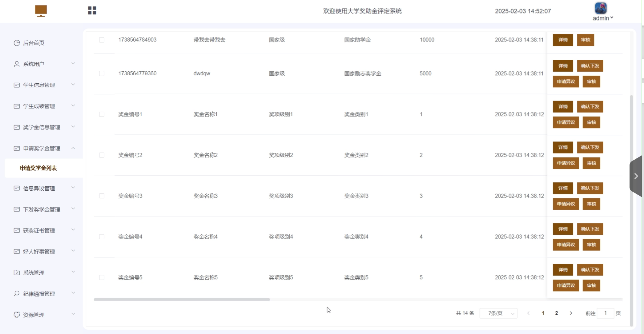
Task: Open the 7条/页 page size dropdown
Action: (498, 313)
